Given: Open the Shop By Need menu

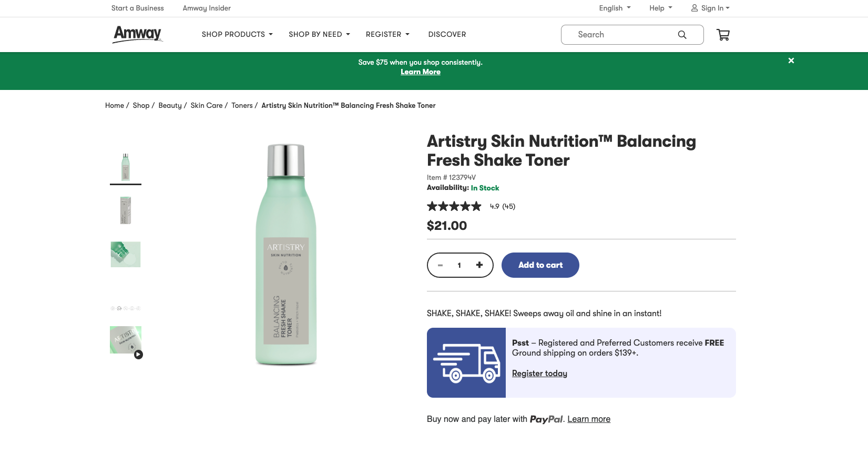Looking at the screenshot, I should tap(319, 34).
